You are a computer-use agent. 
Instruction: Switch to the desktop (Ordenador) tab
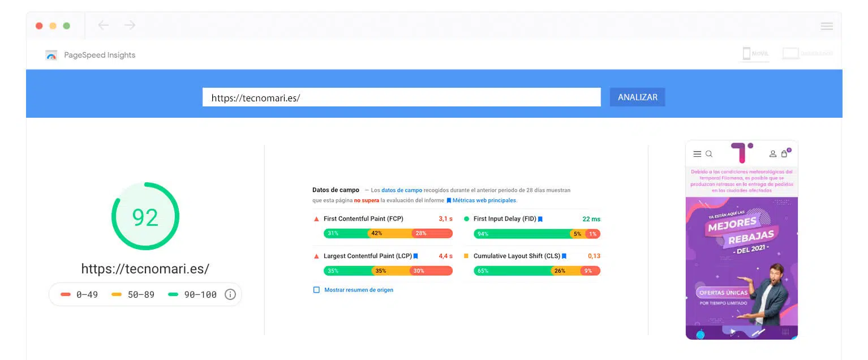pos(808,54)
